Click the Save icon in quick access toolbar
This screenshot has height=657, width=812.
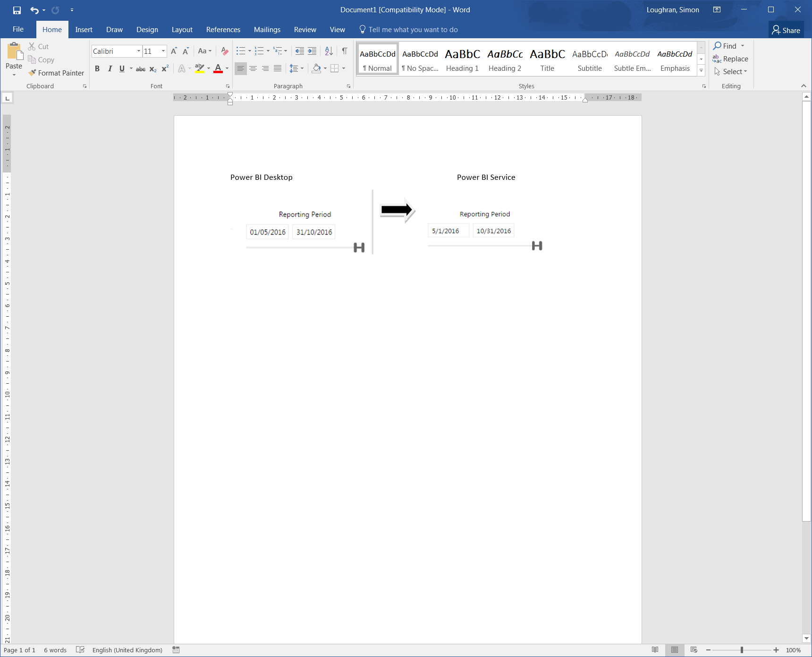pos(17,10)
